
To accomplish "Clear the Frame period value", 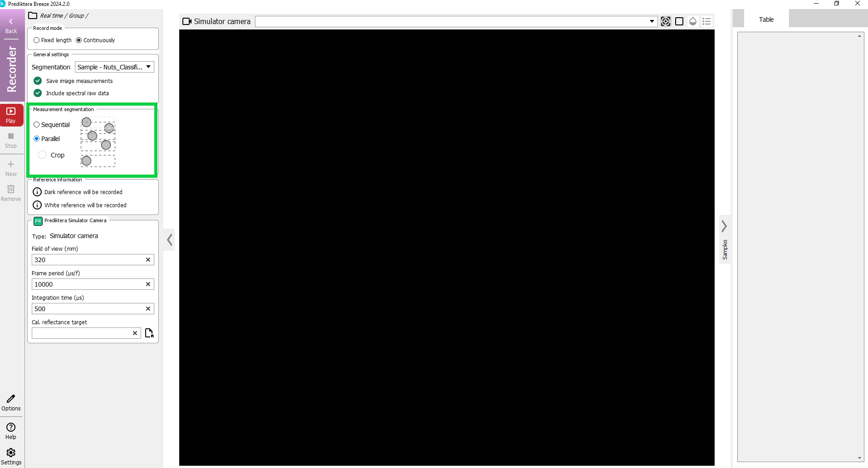I will pos(148,284).
